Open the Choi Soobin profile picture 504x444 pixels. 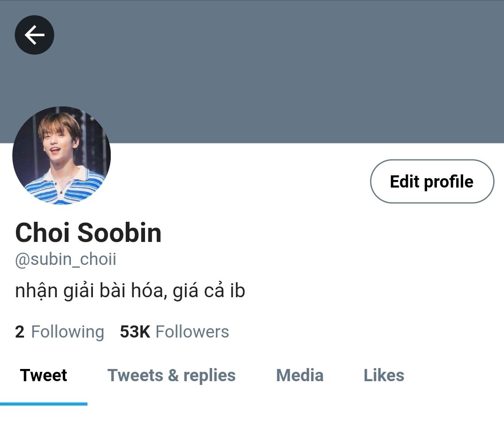(x=61, y=155)
